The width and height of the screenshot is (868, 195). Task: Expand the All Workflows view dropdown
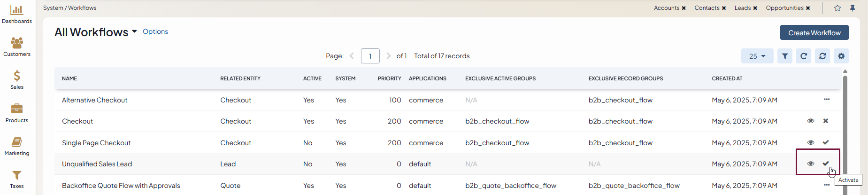(x=134, y=31)
